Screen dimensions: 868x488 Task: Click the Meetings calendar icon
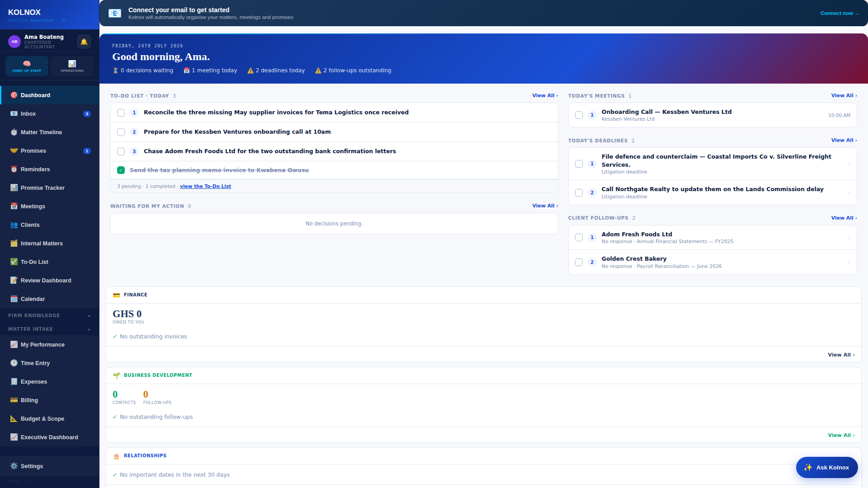[x=14, y=206]
